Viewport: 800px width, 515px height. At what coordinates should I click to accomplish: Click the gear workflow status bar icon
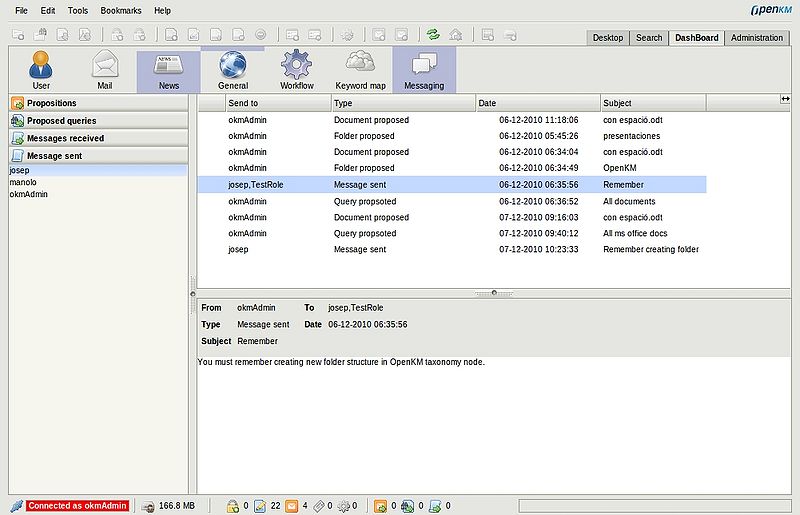pos(344,506)
